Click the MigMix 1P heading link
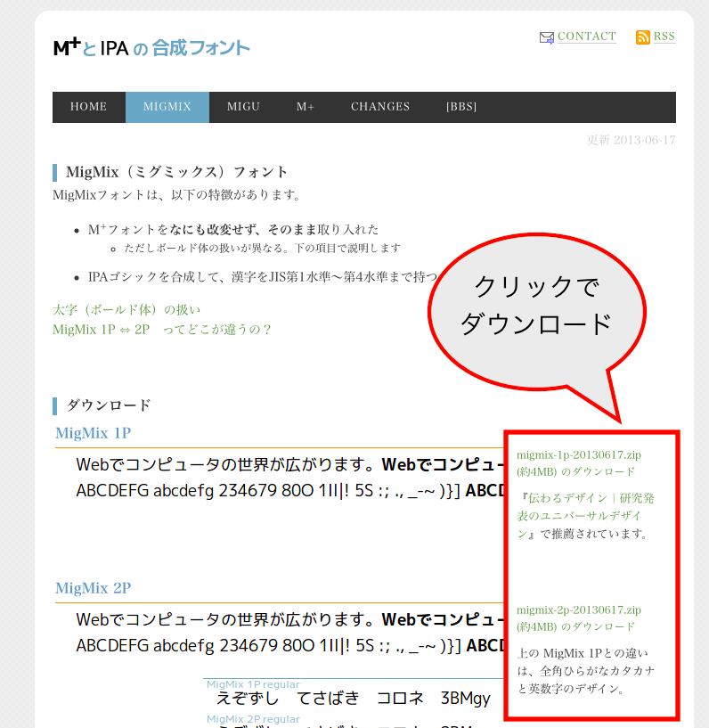Screen dimensions: 709x728 click(x=94, y=433)
